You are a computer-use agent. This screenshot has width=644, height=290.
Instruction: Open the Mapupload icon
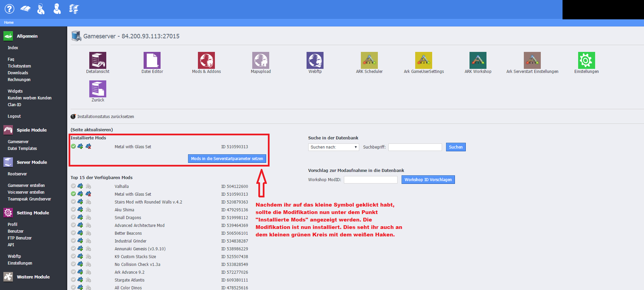[260, 60]
